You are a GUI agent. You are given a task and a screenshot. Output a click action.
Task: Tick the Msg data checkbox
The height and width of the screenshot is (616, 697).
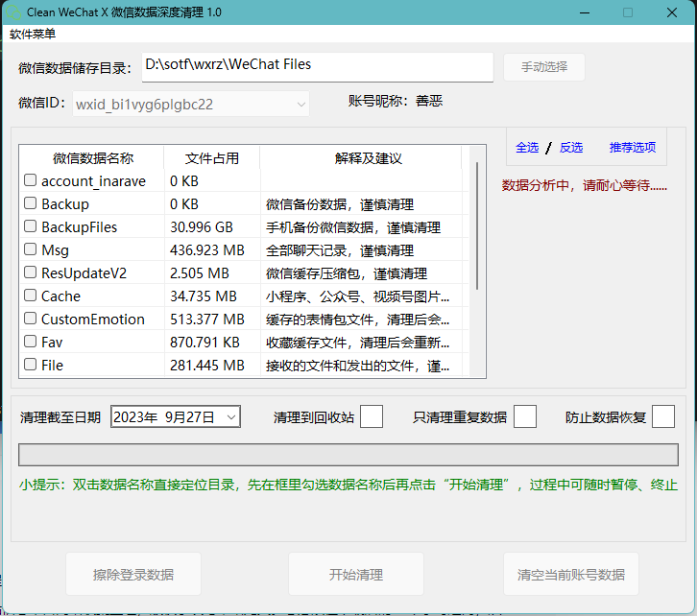coord(31,249)
